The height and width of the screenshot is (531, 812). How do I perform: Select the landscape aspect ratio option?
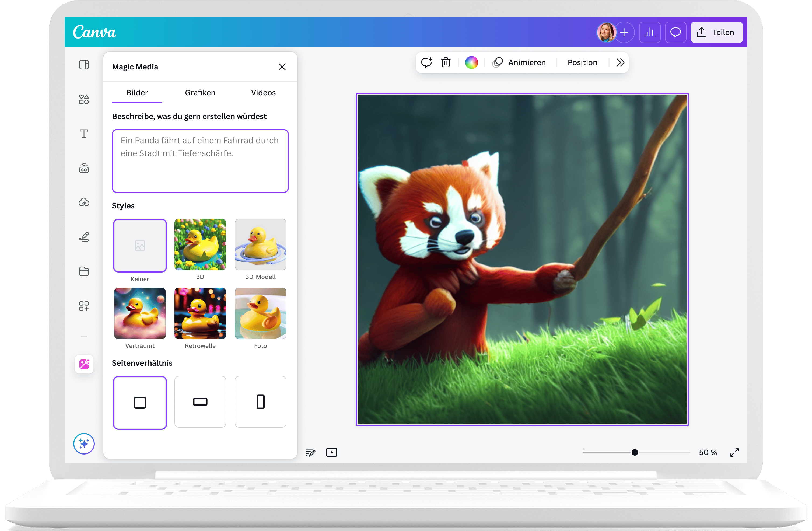[200, 402]
